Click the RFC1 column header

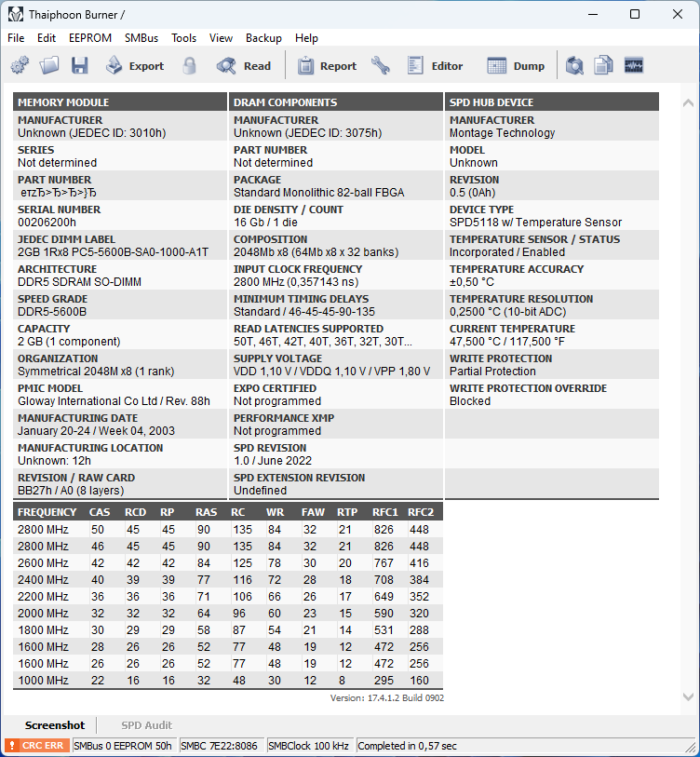384,512
